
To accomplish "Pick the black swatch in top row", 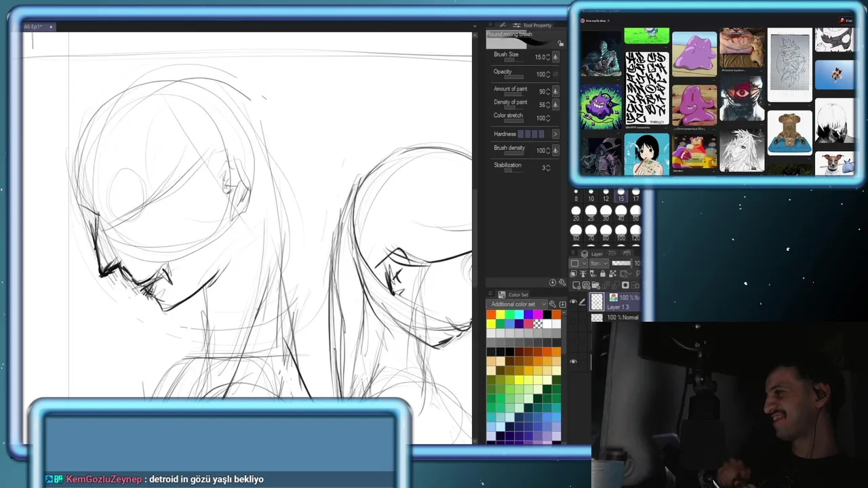I will 547,314.
